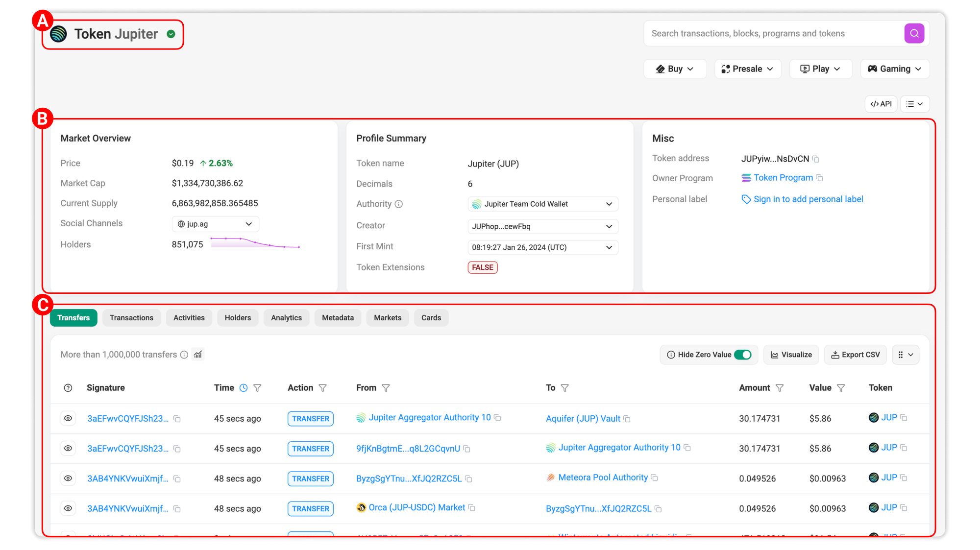Click Sign in to add personal label
980x550 pixels.
tap(808, 199)
